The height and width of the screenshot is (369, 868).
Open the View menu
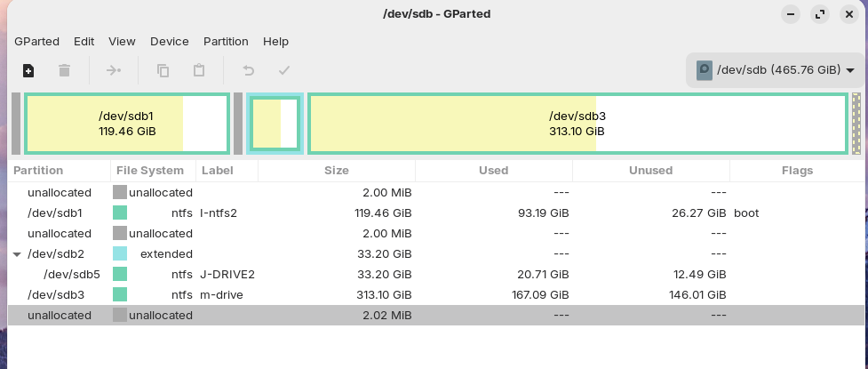pyautogui.click(x=122, y=41)
